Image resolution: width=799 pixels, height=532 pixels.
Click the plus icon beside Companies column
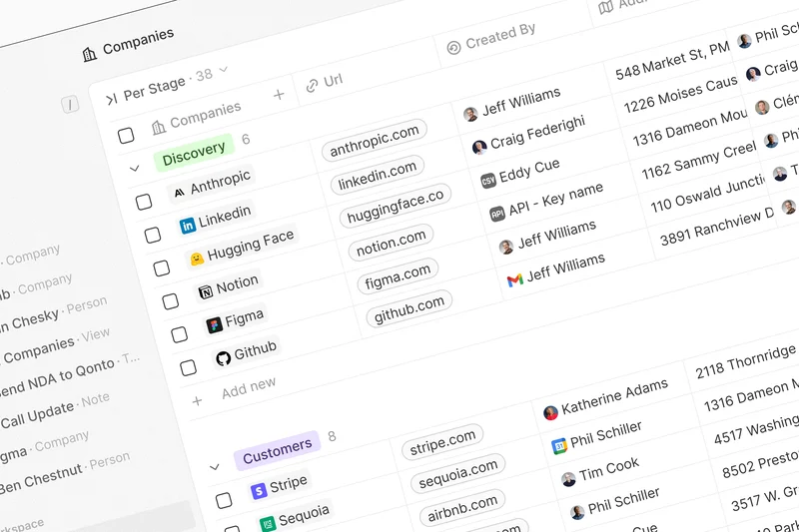coord(279,95)
